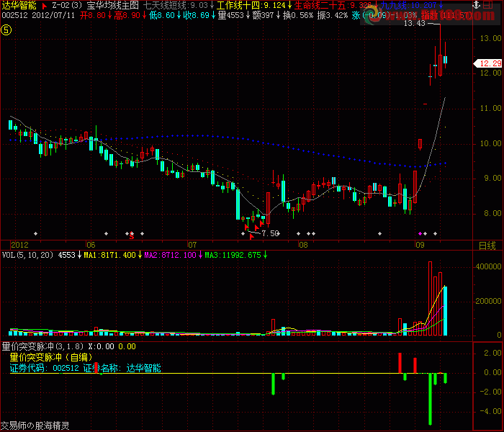The width and height of the screenshot is (504, 432).
Task: Open the 日线 period selector
Action: pos(487,246)
